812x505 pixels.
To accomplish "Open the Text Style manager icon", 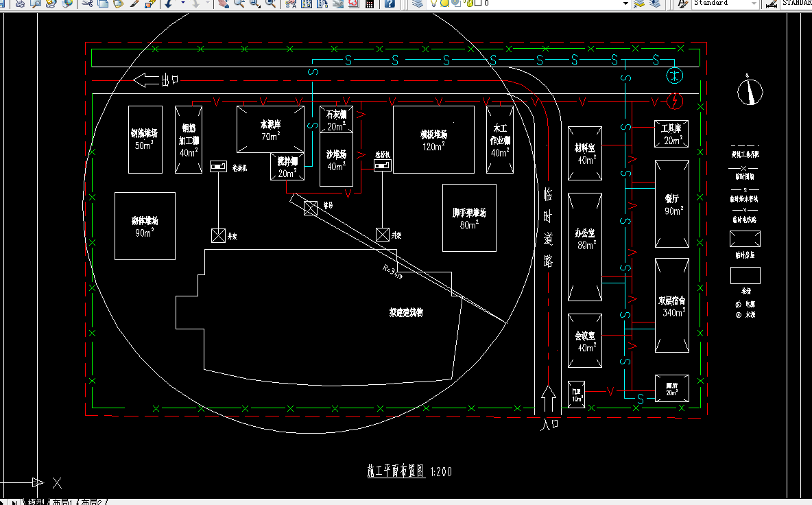I will [682, 3].
